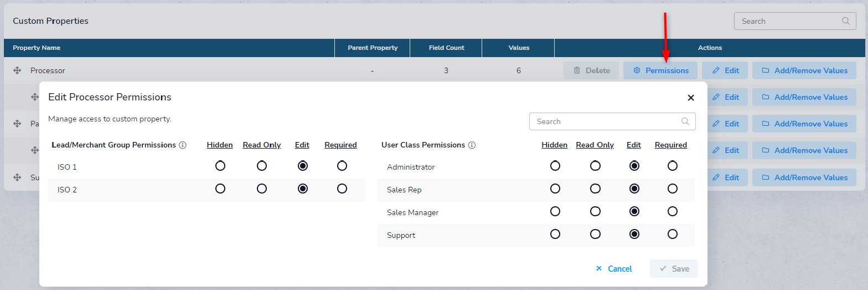Click the Cancel link in the dialog
This screenshot has width=868, height=290.
pos(613,268)
